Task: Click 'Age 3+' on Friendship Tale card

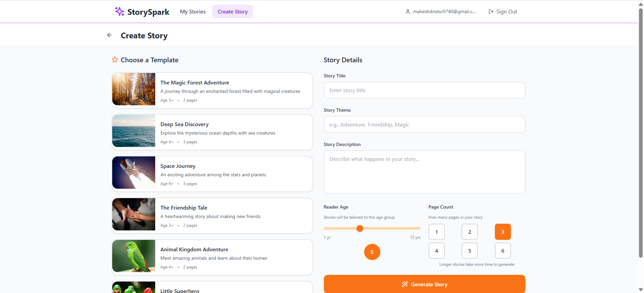Action: pos(167,225)
